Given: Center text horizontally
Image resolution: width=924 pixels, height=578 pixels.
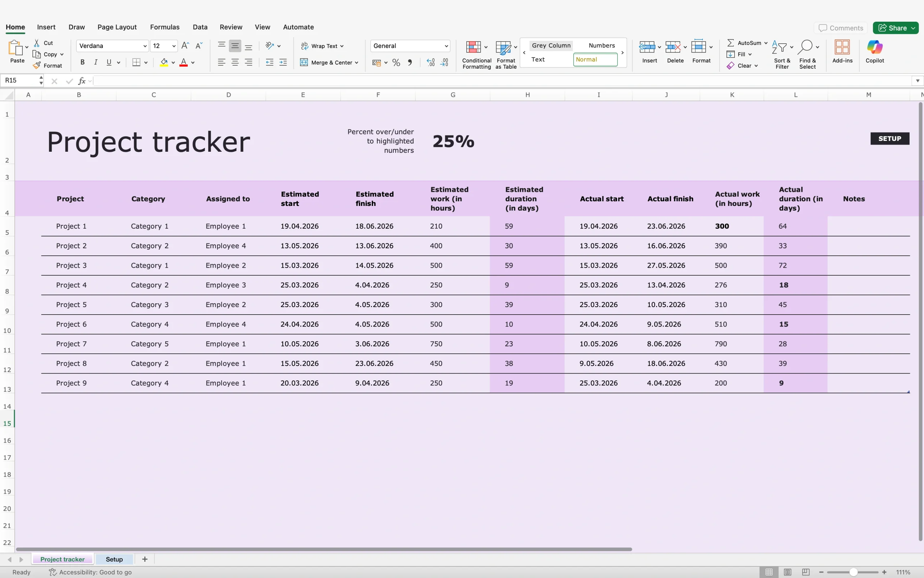Looking at the screenshot, I should (235, 62).
